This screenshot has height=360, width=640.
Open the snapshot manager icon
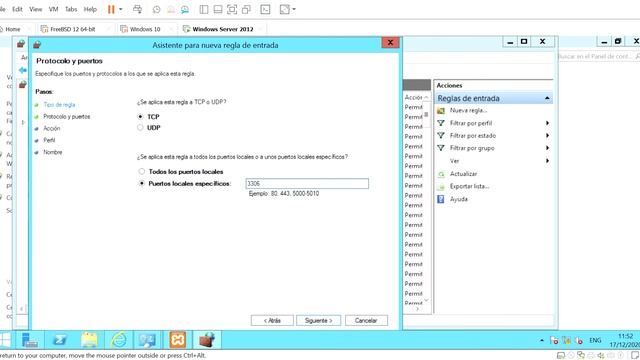click(x=185, y=9)
